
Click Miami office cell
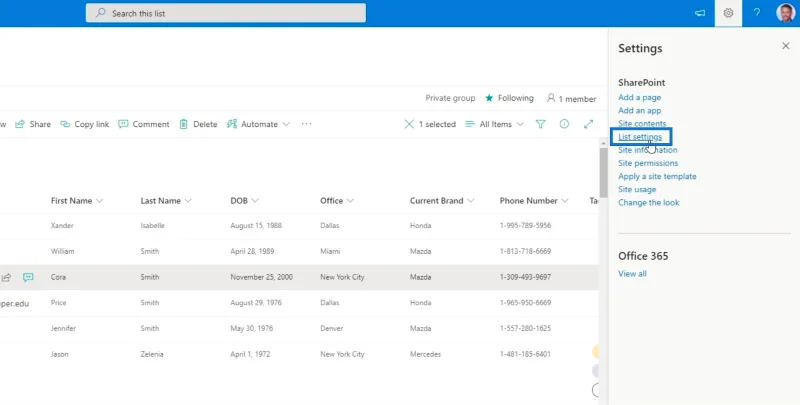(330, 251)
